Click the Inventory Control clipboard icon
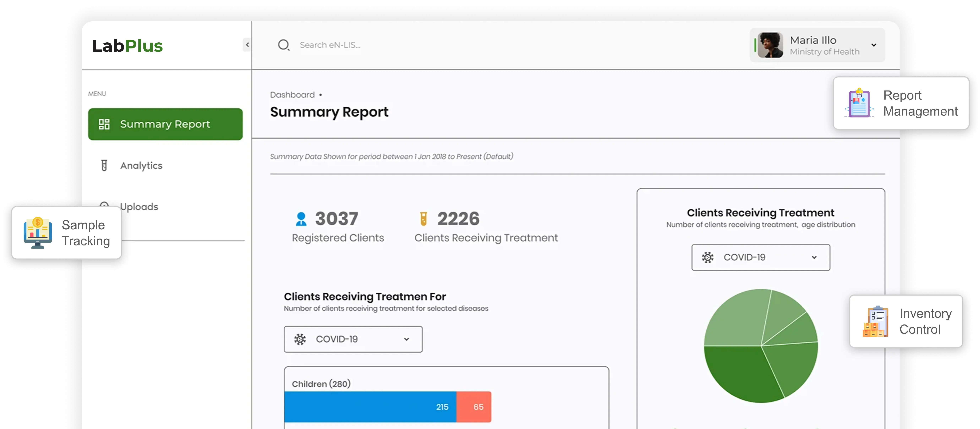 [x=876, y=321]
